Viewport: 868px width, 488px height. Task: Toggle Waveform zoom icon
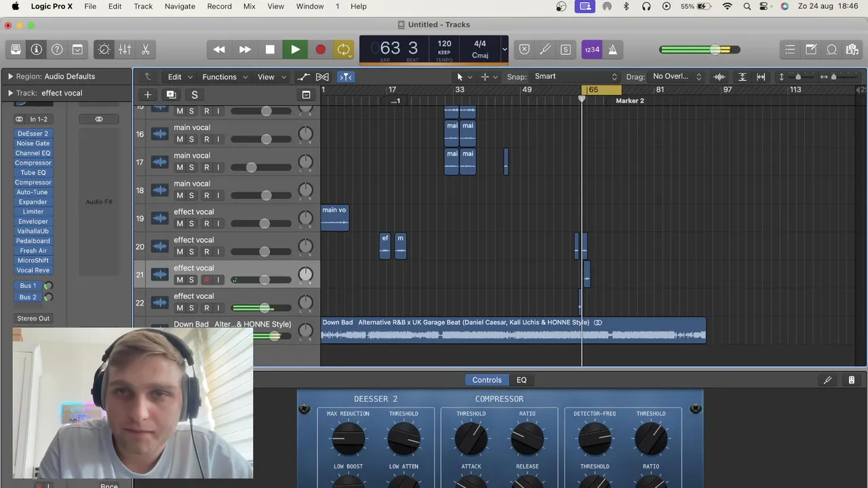click(x=719, y=77)
